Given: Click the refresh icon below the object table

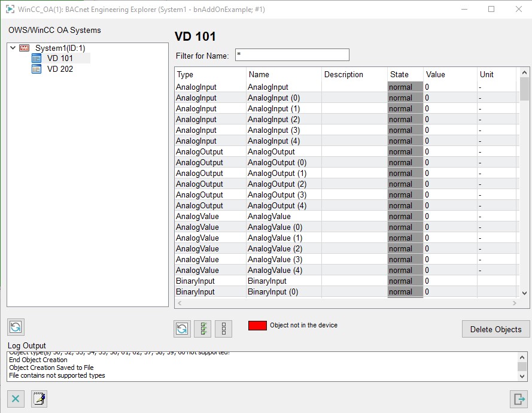Looking at the screenshot, I should [x=182, y=329].
